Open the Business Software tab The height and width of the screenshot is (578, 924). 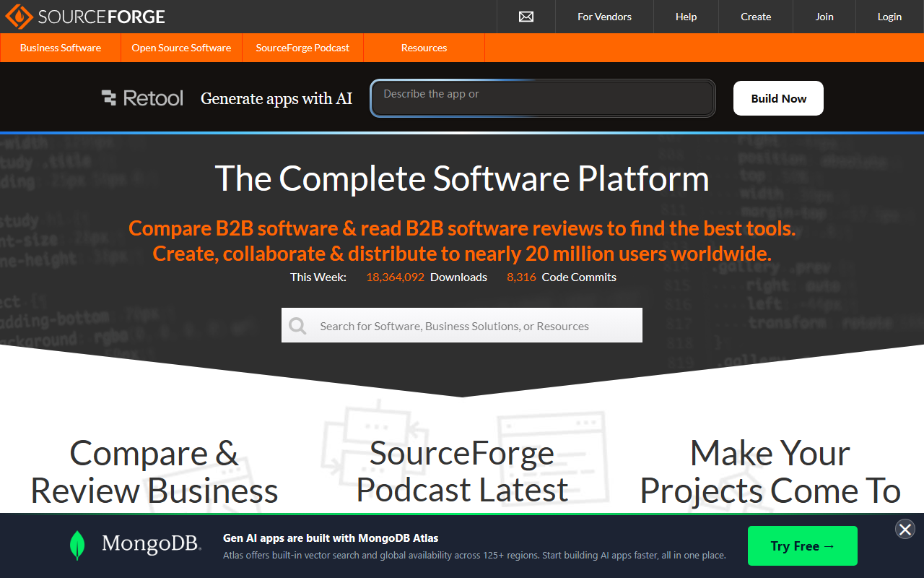click(61, 48)
